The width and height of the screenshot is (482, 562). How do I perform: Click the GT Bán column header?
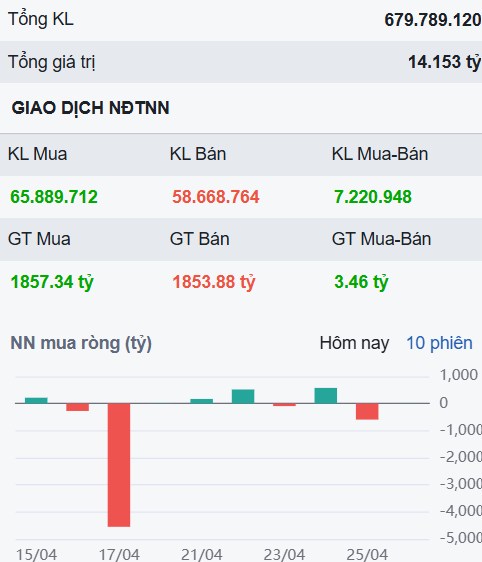coord(200,239)
